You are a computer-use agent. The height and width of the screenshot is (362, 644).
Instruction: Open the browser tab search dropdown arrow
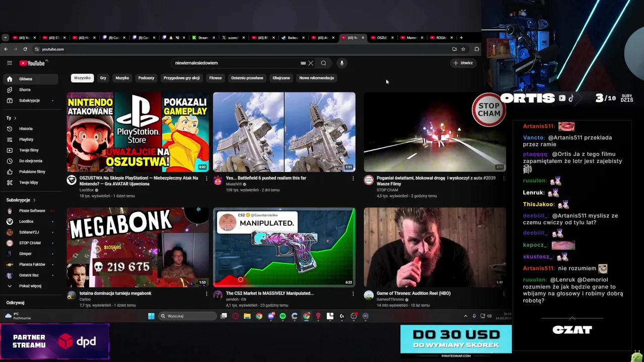click(x=5, y=38)
